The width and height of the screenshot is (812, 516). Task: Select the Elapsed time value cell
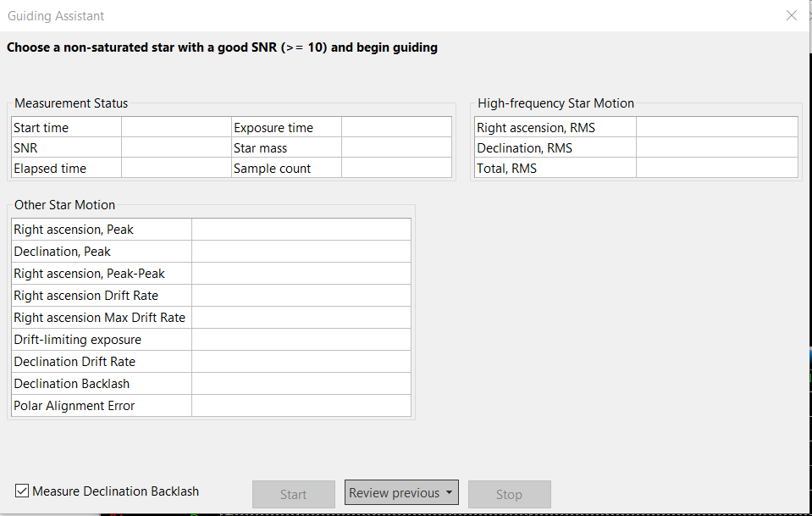click(176, 168)
